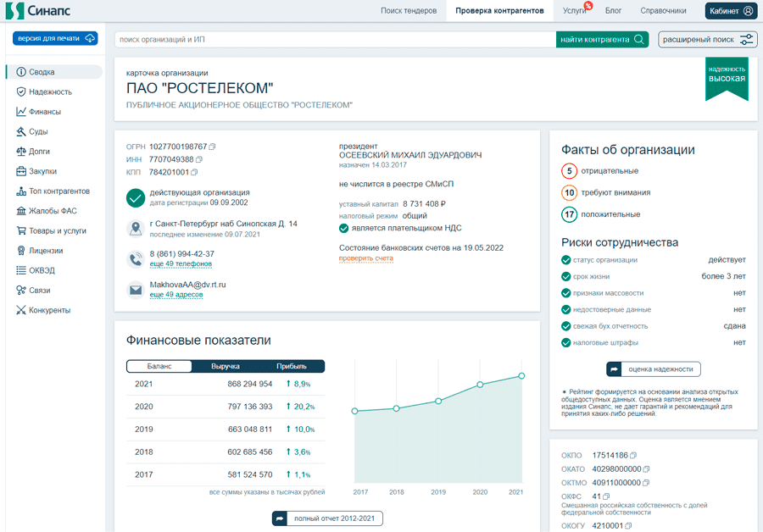Open Проверка контрагентов in top navigation
Image resolution: width=763 pixels, height=532 pixels.
tap(499, 11)
